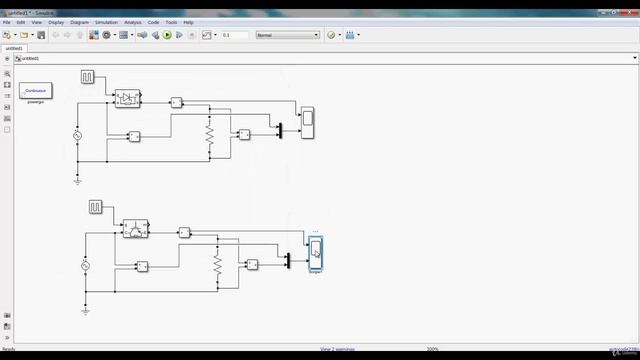This screenshot has height=360, width=640.
Task: Open the Model Explorer icon
Action: coord(124,35)
